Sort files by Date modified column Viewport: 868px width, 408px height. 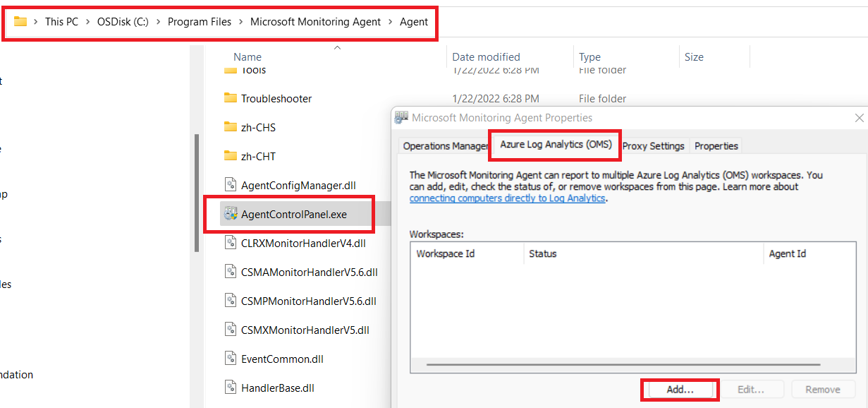click(486, 57)
